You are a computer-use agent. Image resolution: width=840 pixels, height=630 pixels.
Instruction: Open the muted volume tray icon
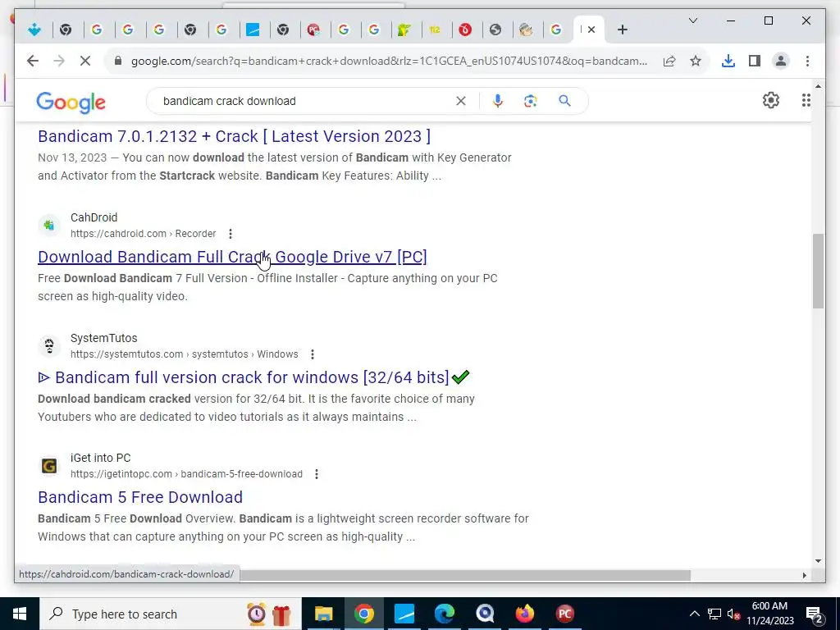pos(733,614)
